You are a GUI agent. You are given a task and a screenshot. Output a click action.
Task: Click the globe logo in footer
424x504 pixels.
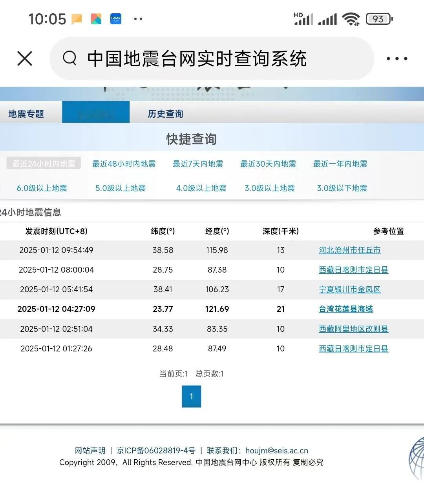[416, 459]
